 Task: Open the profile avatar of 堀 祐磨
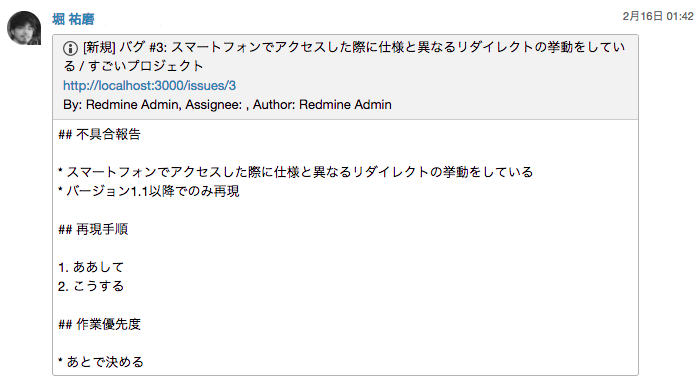(24, 28)
